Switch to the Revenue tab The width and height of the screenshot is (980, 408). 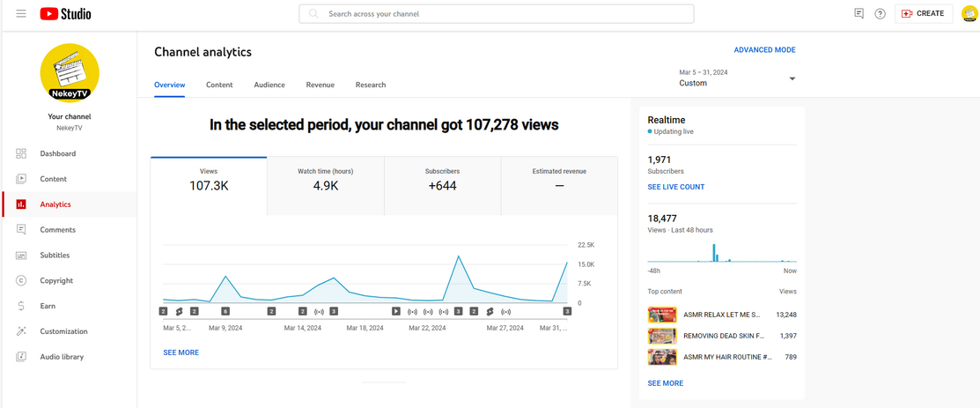coord(320,85)
